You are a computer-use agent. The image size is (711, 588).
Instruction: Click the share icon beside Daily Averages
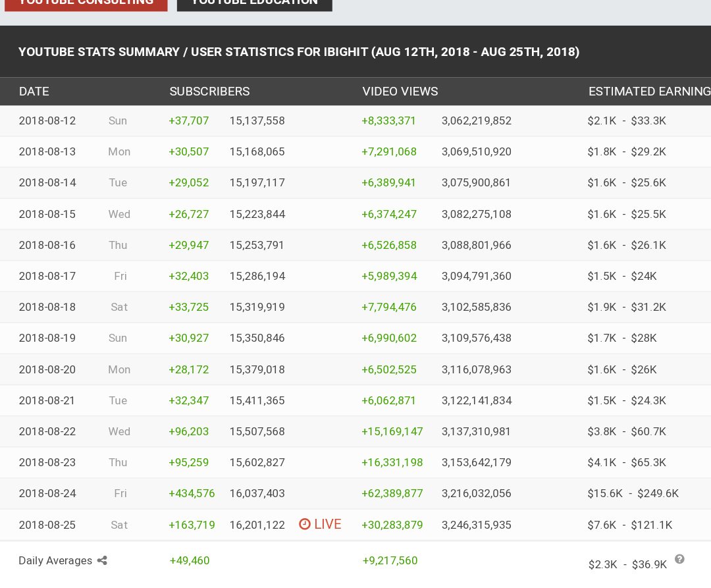point(103,560)
